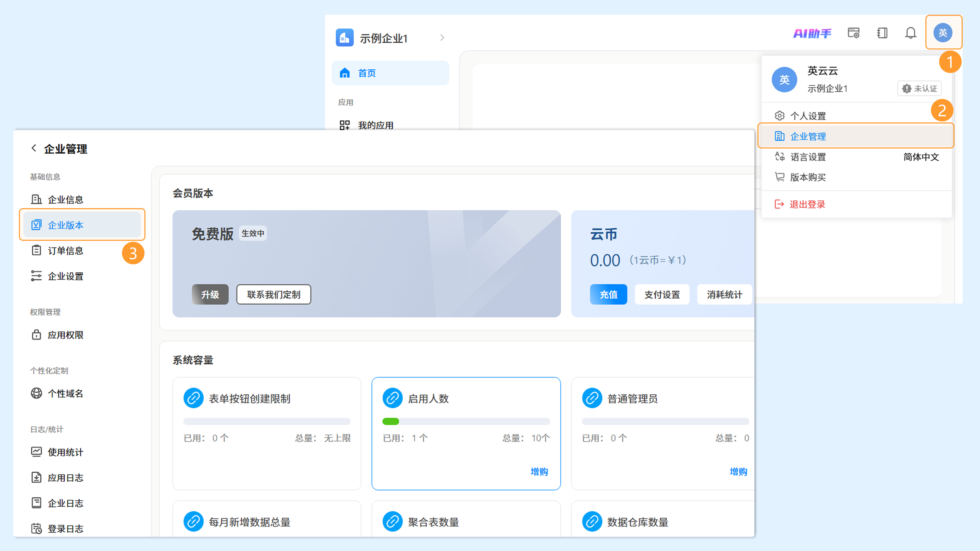This screenshot has height=551, width=980.
Task: Expand the 示例企业1 chevron arrow
Action: click(x=442, y=38)
